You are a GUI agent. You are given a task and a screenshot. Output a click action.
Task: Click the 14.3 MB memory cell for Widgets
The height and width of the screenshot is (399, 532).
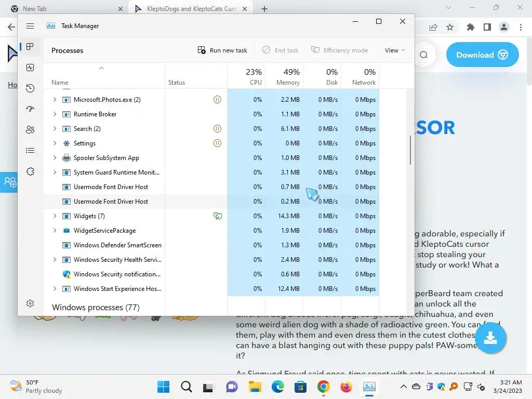point(284,216)
